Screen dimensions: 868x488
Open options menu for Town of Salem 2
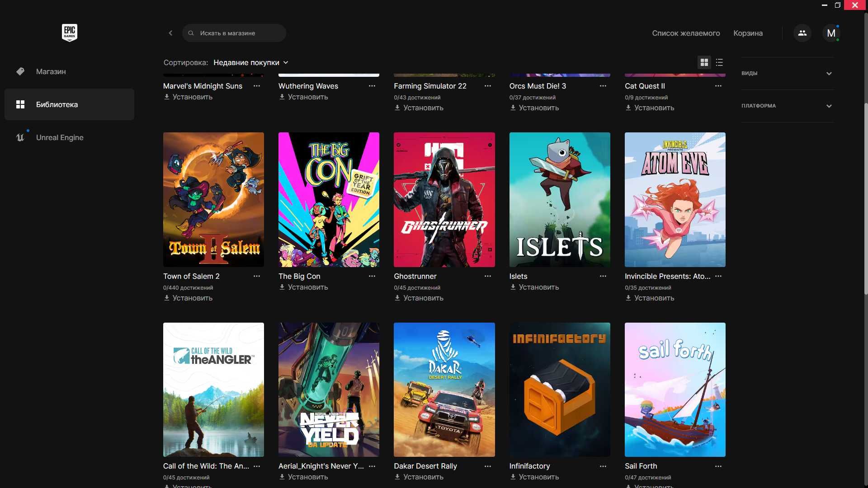click(257, 276)
